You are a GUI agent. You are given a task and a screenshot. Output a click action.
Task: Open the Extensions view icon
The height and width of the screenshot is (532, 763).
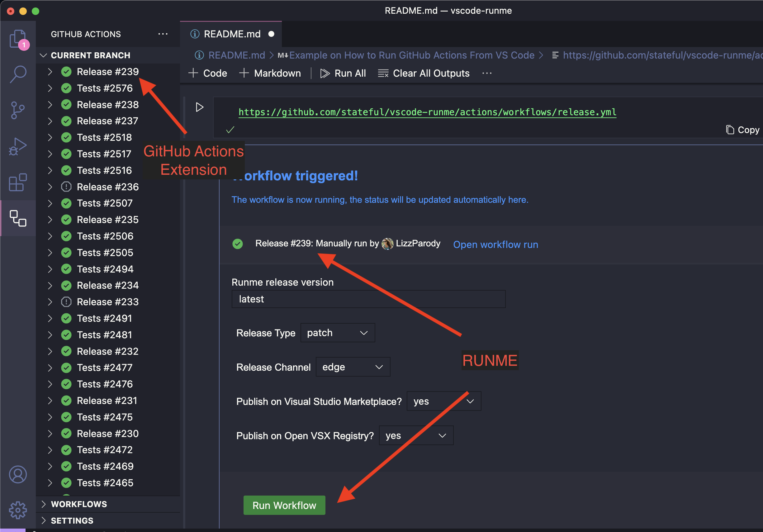click(18, 183)
